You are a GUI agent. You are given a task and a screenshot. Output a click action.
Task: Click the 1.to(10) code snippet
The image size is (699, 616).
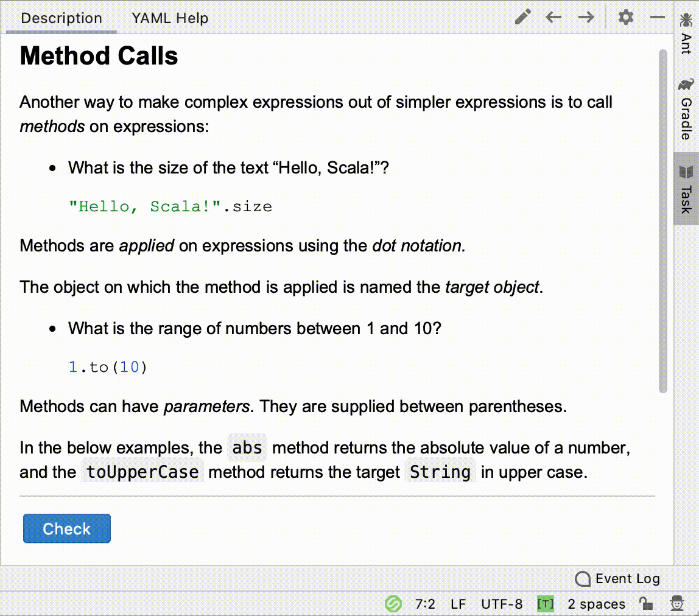[107, 367]
